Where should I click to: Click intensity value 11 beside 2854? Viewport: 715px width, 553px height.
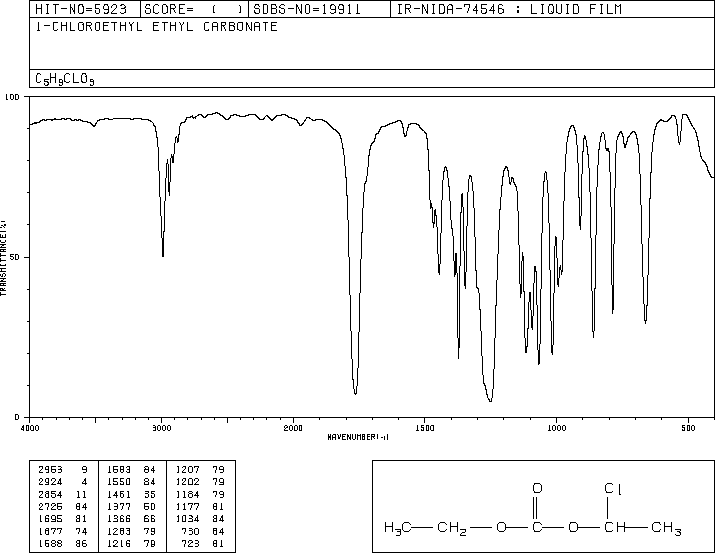point(81,494)
